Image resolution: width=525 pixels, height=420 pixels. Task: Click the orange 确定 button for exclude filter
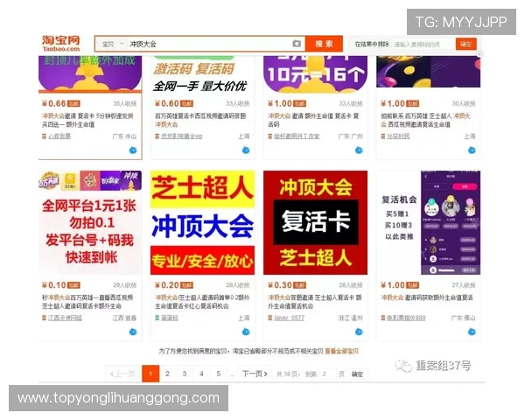pyautogui.click(x=465, y=45)
